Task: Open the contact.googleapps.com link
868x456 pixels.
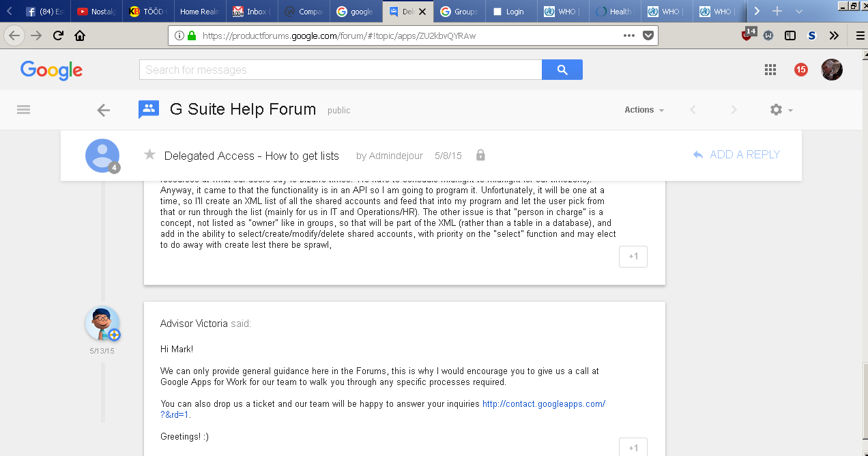Action: pyautogui.click(x=543, y=404)
